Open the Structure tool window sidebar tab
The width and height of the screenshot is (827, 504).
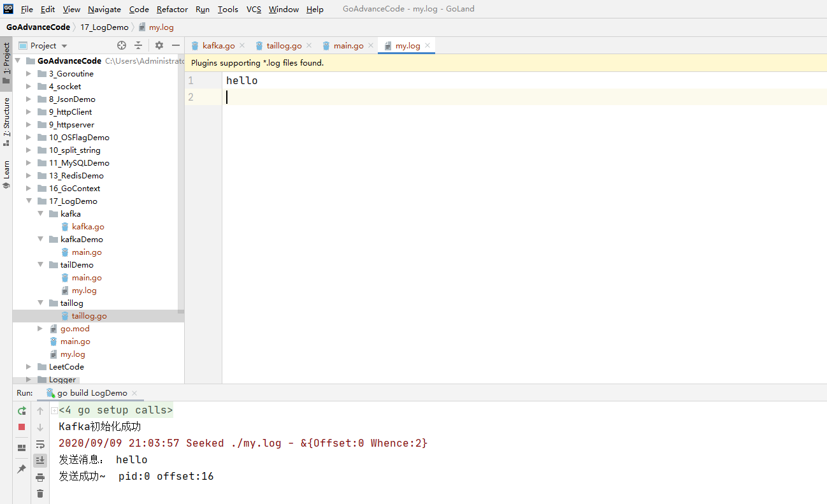[6, 121]
